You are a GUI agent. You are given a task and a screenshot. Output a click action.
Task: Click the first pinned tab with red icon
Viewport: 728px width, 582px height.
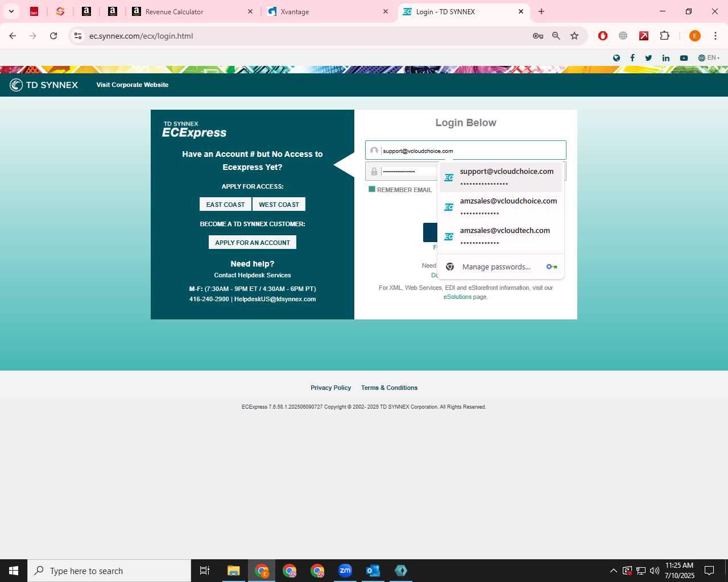tap(34, 11)
